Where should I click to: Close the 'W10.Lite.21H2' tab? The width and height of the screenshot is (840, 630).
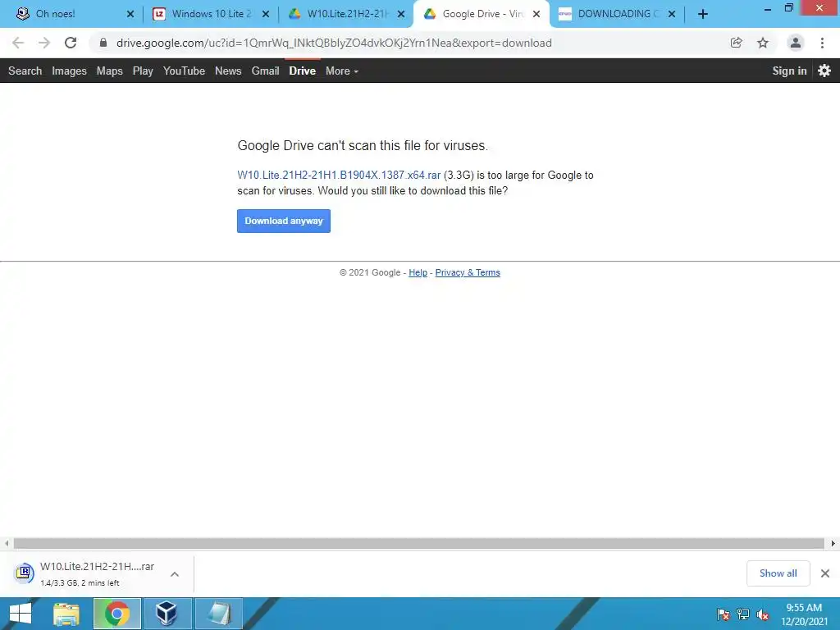pyautogui.click(x=400, y=15)
